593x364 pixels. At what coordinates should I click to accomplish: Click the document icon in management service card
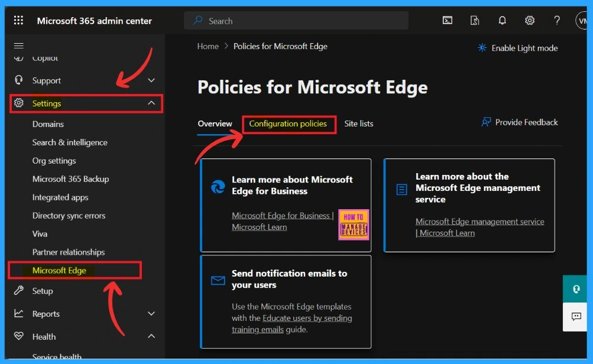click(401, 189)
